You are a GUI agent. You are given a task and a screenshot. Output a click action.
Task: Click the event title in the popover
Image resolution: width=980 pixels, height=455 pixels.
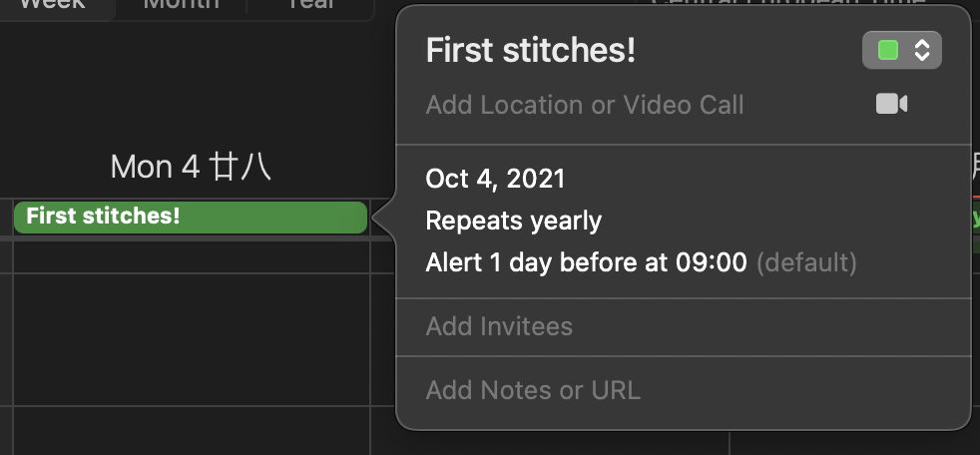(531, 50)
